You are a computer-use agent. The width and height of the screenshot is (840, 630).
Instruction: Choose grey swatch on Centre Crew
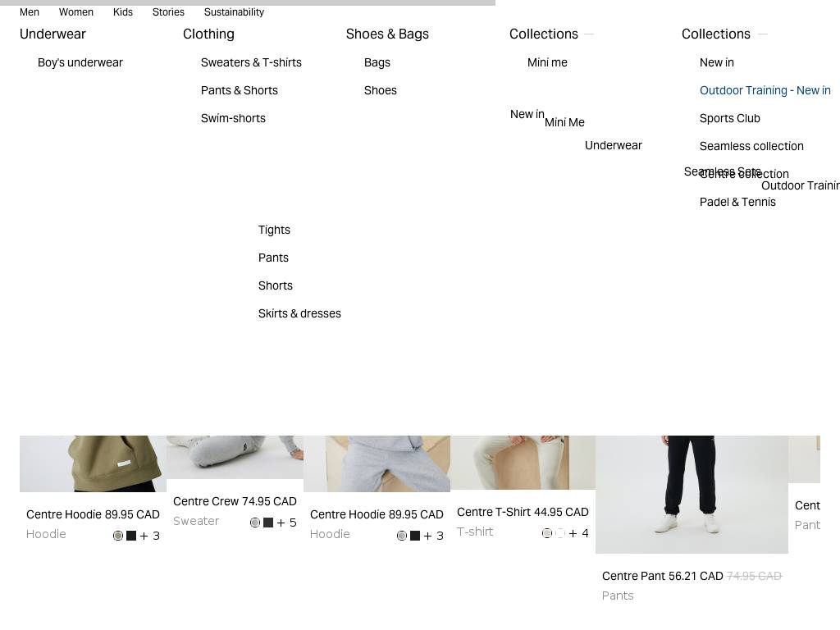pos(255,523)
